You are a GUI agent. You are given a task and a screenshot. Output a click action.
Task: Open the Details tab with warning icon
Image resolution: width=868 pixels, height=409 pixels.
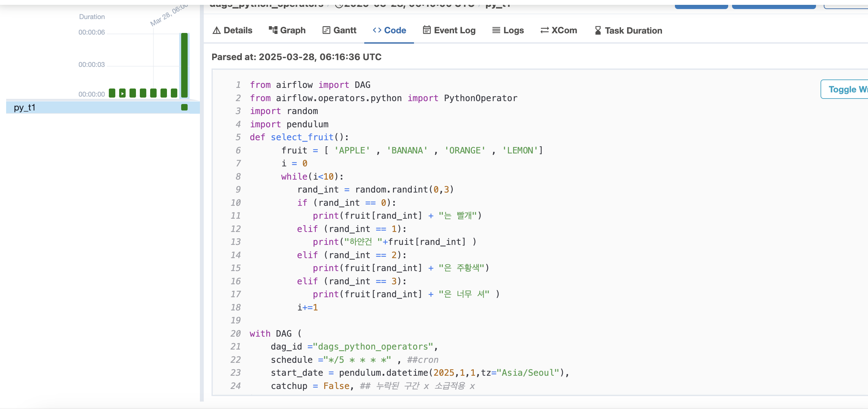(232, 30)
